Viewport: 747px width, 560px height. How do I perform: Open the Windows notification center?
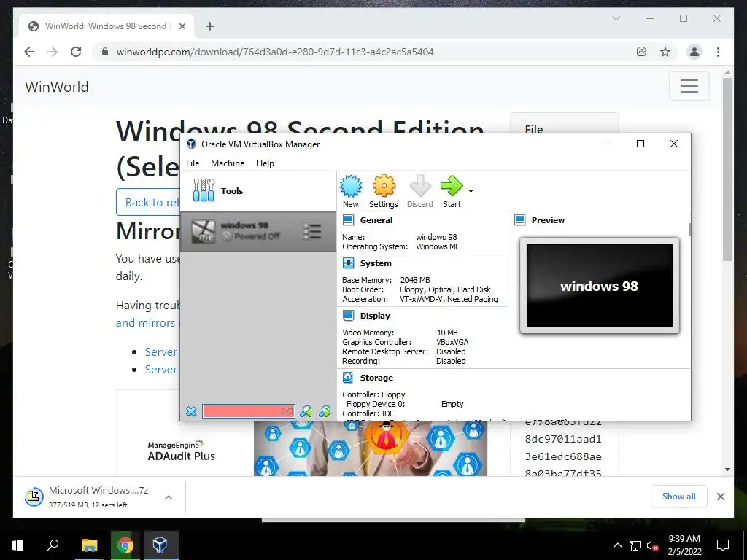point(723,545)
